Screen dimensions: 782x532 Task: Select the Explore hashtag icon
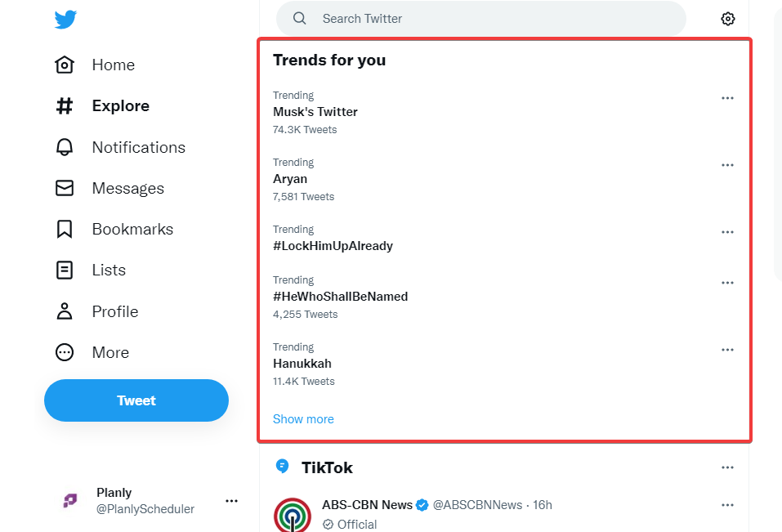click(65, 106)
